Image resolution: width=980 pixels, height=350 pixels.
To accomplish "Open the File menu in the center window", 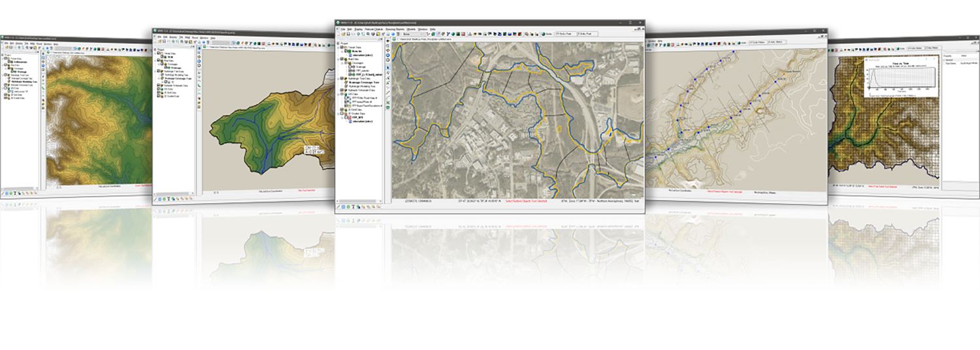I will click(x=342, y=29).
